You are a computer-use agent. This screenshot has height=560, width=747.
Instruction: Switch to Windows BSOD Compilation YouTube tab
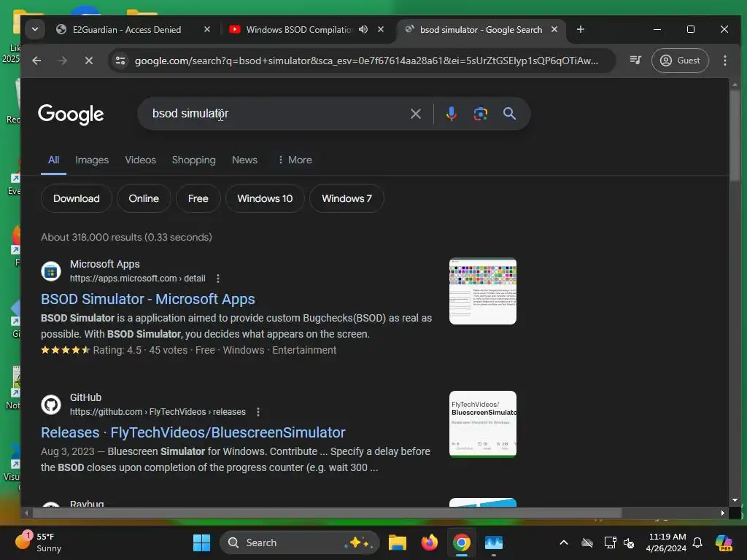[298, 29]
